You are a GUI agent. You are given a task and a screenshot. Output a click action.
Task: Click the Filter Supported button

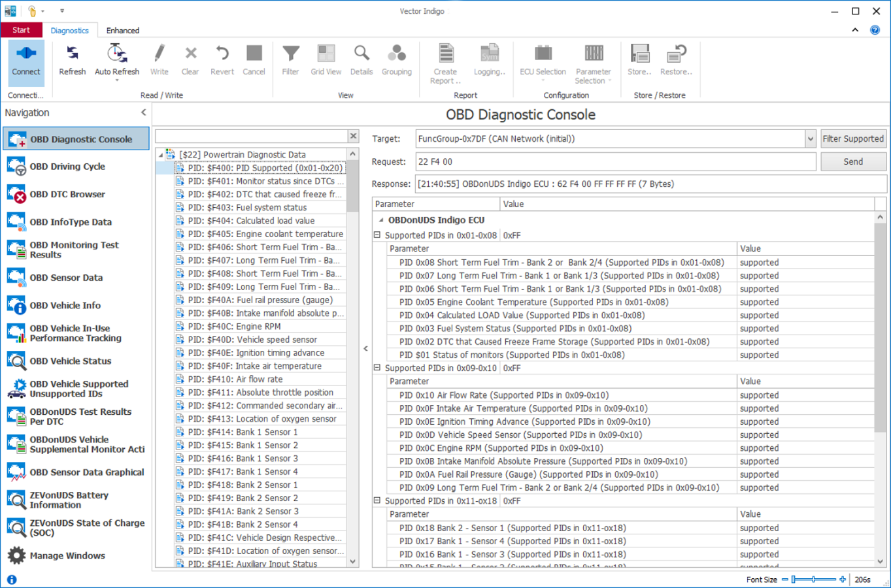click(x=853, y=139)
